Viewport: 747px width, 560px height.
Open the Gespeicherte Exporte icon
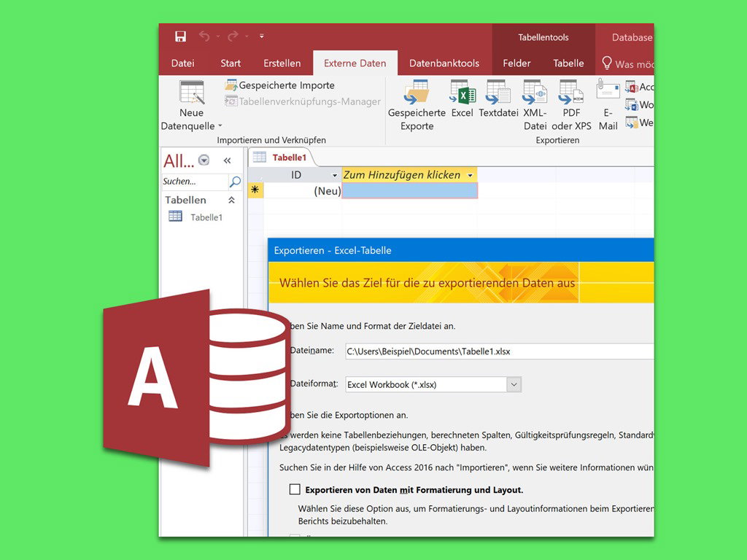[x=417, y=93]
